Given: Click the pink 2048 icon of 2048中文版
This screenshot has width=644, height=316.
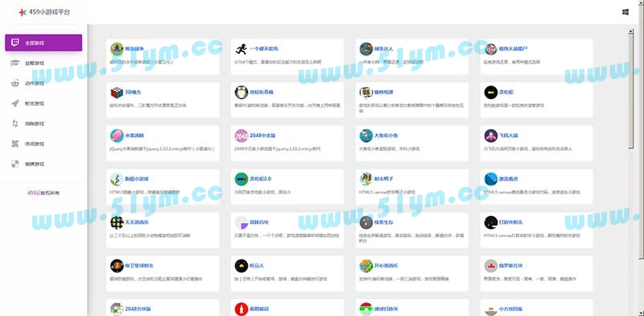Looking at the screenshot, I should point(242,135).
